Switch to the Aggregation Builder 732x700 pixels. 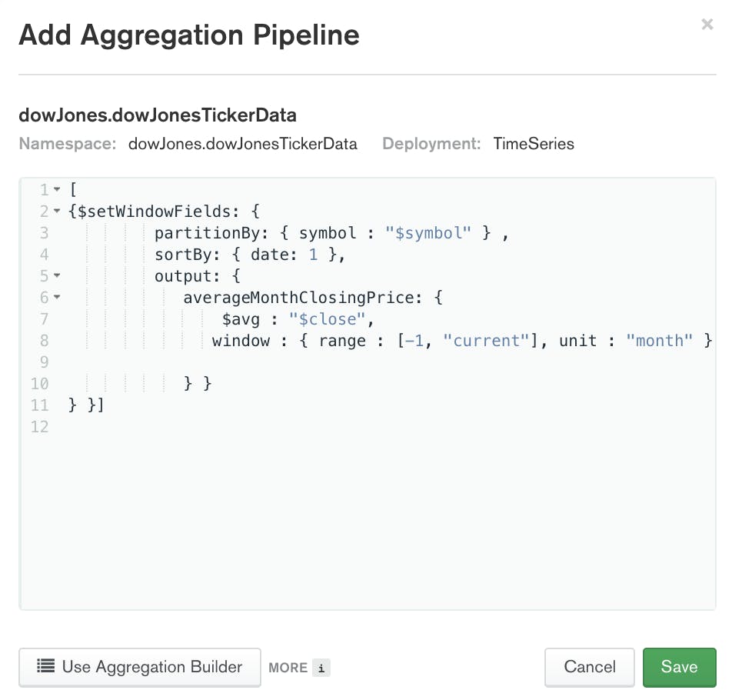tap(139, 667)
